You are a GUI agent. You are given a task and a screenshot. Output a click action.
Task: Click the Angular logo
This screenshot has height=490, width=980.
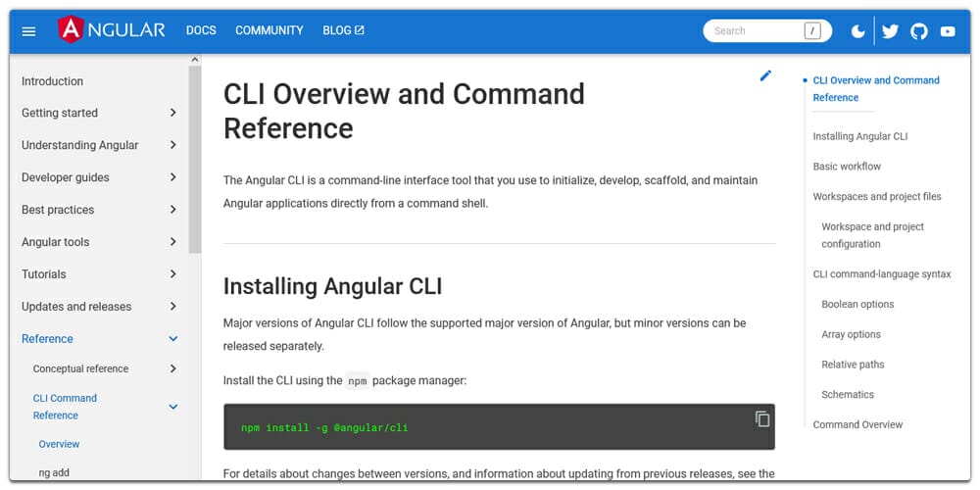pos(112,29)
